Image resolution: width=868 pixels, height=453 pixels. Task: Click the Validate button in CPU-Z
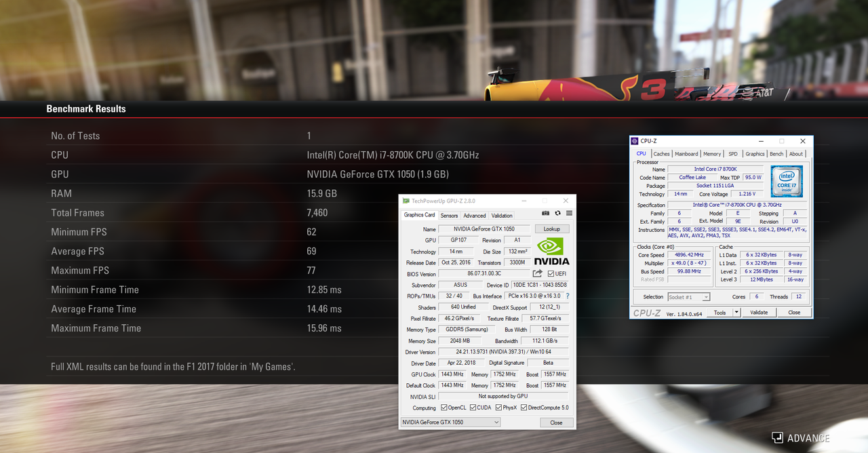point(759,313)
